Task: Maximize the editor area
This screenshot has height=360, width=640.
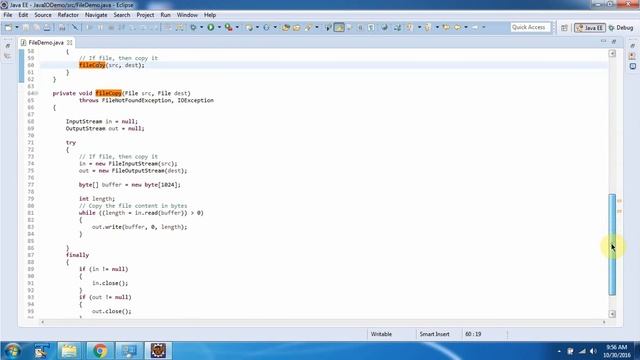Action: click(x=614, y=41)
